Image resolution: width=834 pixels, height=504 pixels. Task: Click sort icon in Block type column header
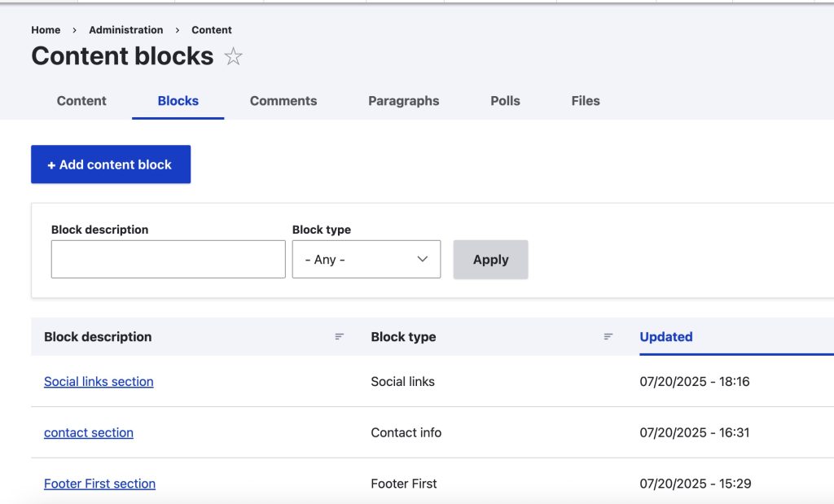pos(608,337)
